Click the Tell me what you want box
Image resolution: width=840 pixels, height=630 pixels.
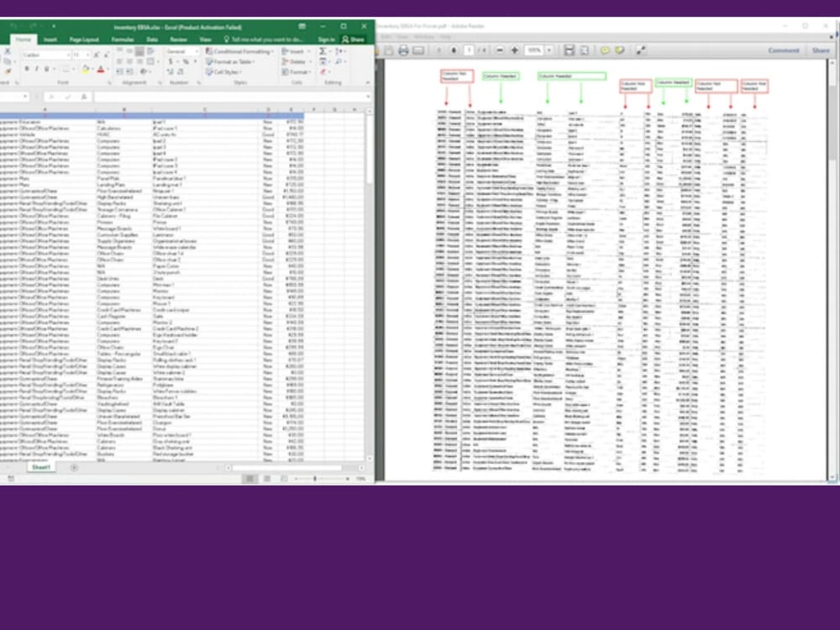tap(264, 39)
